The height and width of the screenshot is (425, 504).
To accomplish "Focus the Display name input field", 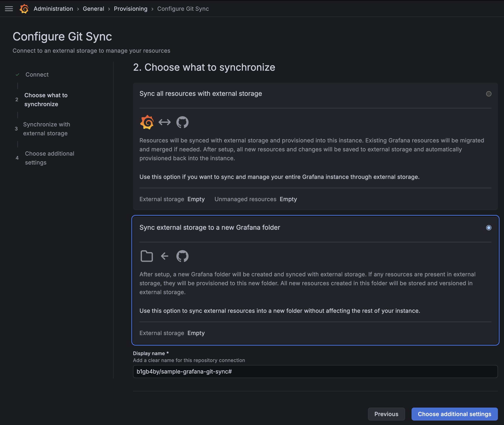I will 315,372.
